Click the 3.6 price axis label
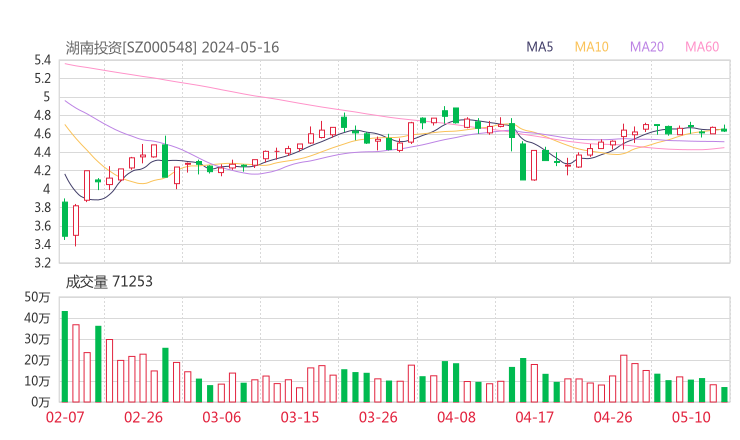This screenshot has height=440, width=740. [x=42, y=226]
